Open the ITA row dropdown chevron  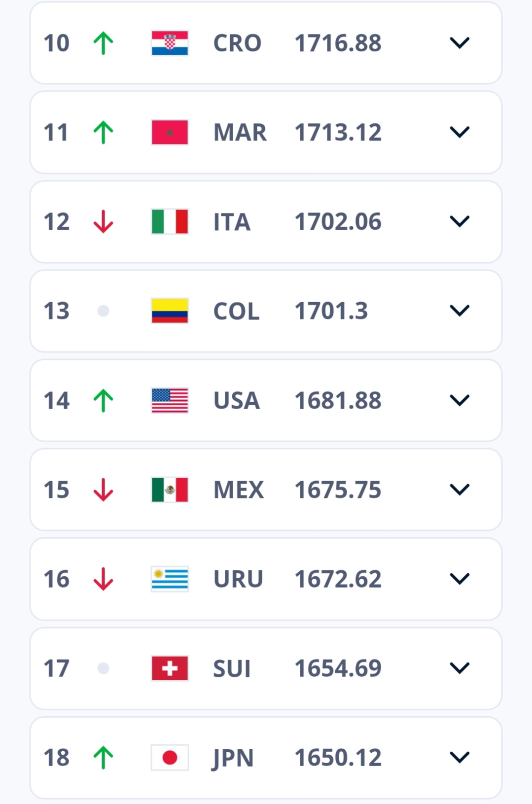(x=460, y=221)
